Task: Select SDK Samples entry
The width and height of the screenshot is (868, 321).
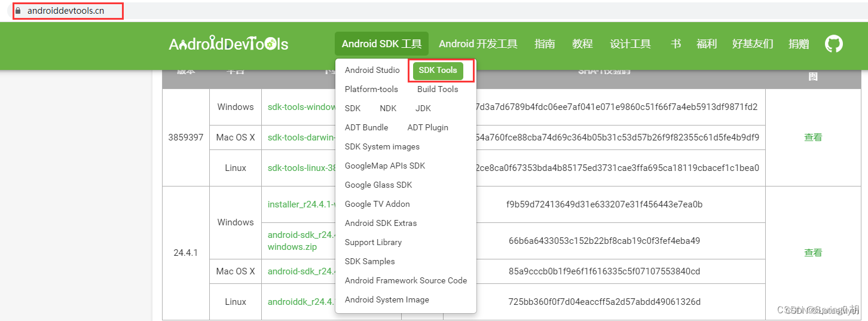Action: click(369, 261)
